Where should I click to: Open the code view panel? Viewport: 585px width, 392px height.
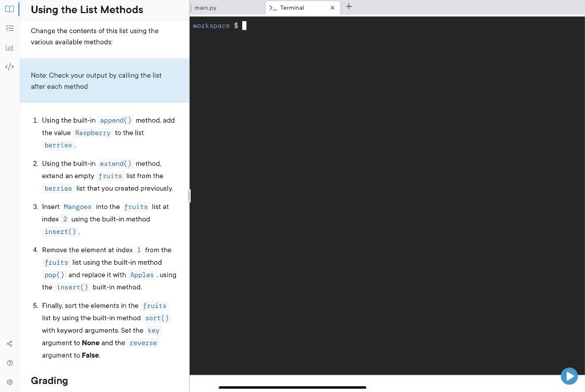pyautogui.click(x=9, y=67)
